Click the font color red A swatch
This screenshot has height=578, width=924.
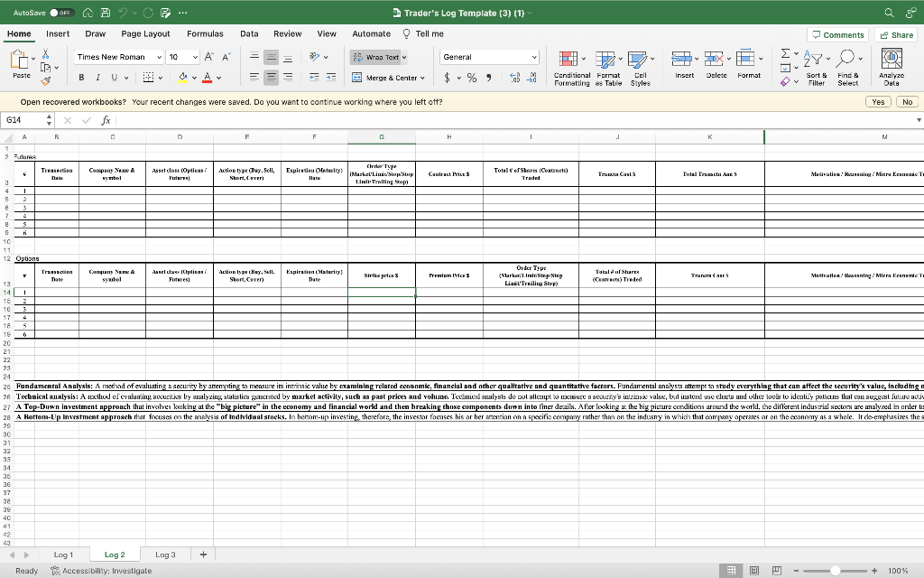(x=208, y=78)
